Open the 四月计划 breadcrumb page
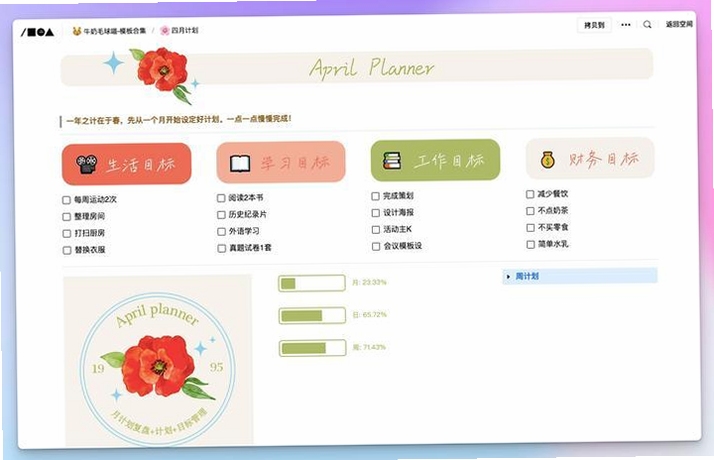 (x=179, y=31)
